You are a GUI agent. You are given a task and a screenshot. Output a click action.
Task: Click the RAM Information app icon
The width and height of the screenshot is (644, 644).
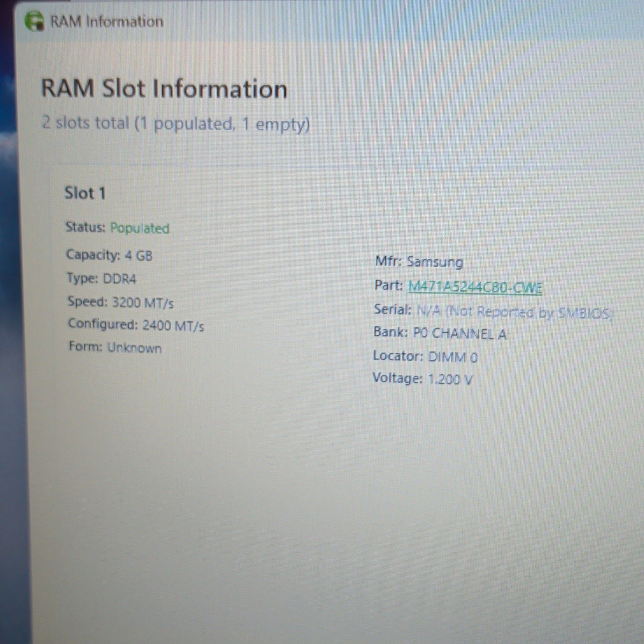[x=35, y=21]
